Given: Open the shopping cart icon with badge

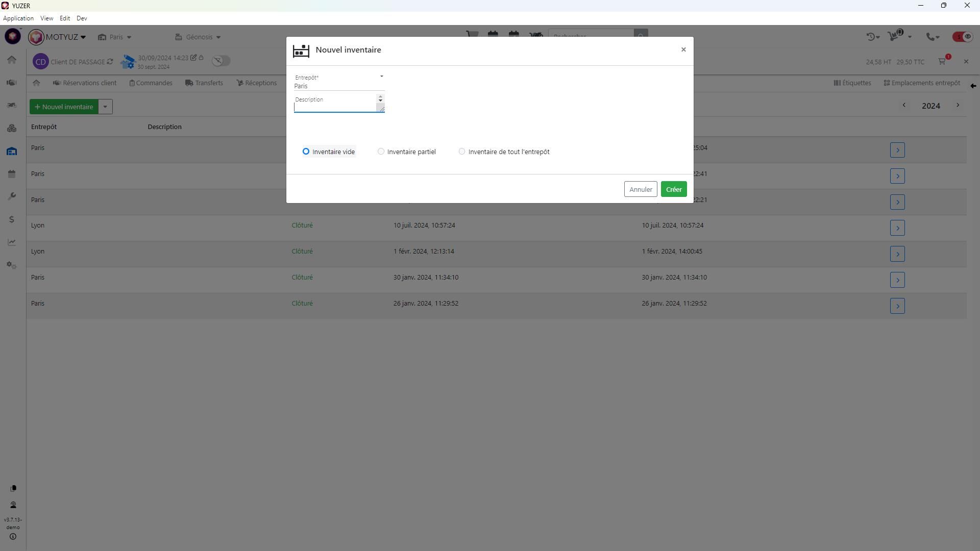Looking at the screenshot, I should click(942, 62).
